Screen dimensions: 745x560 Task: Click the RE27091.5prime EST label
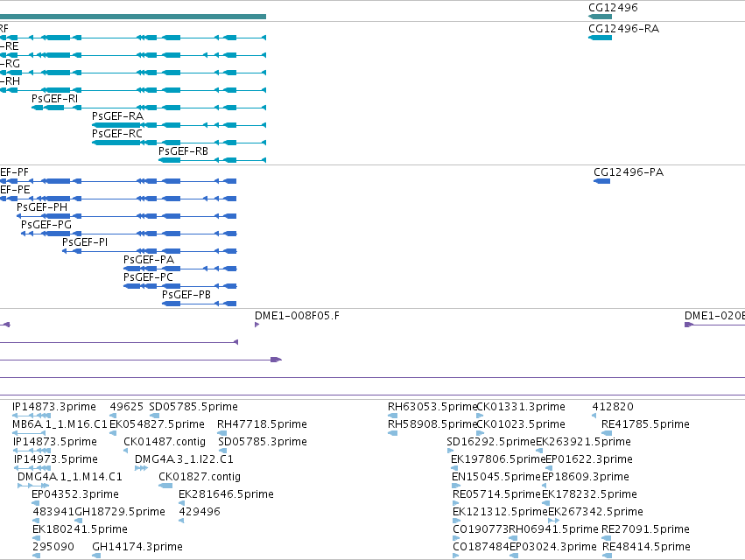point(645,529)
